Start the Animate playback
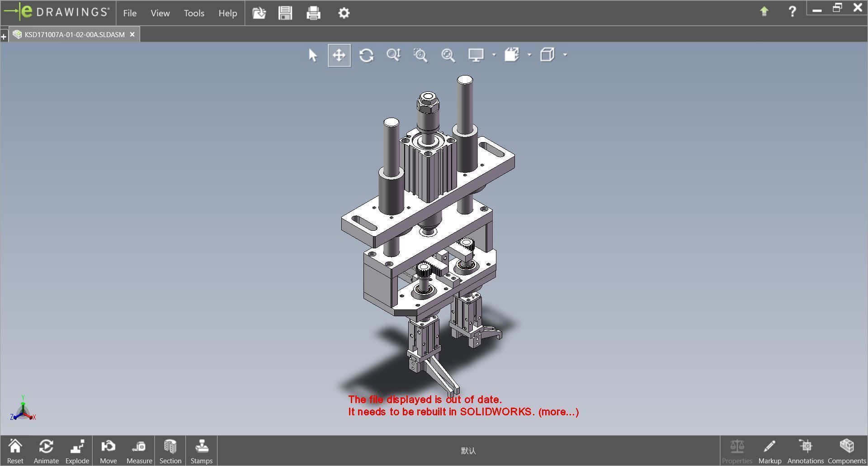The image size is (868, 466). tap(46, 451)
